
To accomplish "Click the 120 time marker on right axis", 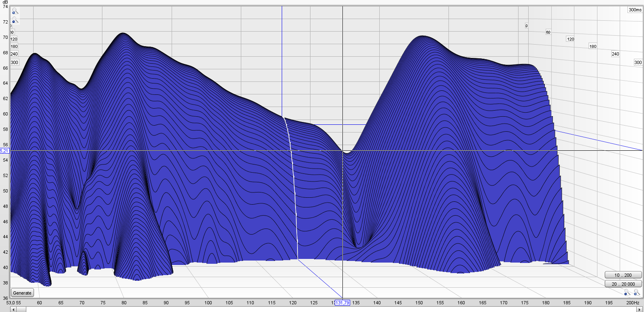I will pyautogui.click(x=570, y=39).
